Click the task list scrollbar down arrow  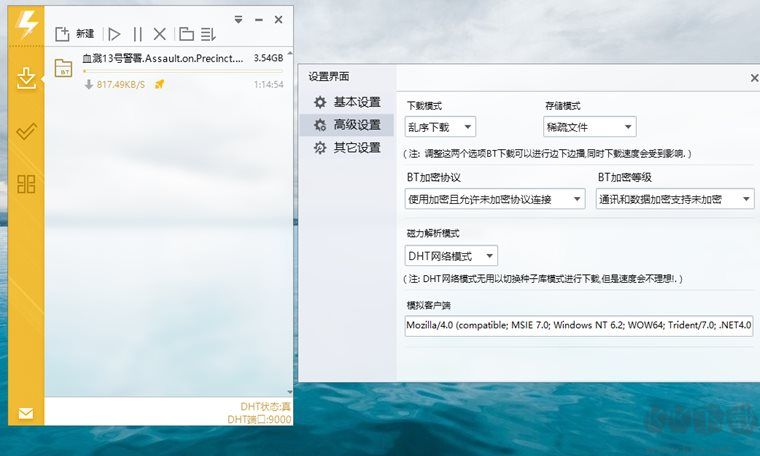(x=290, y=392)
